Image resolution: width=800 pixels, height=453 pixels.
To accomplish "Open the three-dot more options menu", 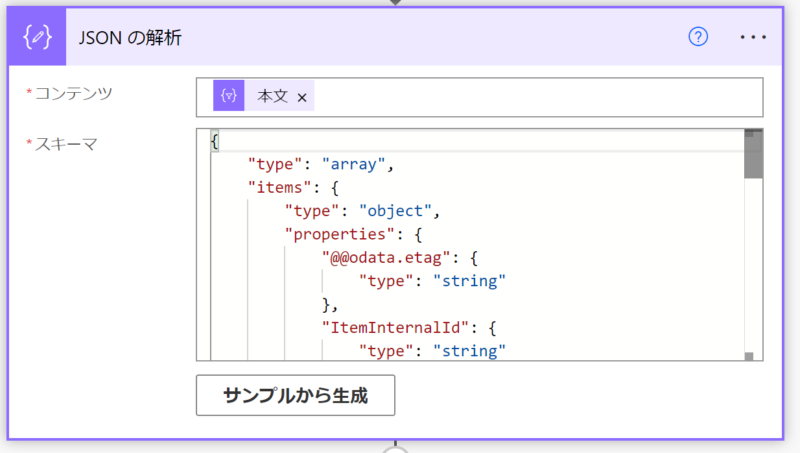I will click(x=752, y=37).
